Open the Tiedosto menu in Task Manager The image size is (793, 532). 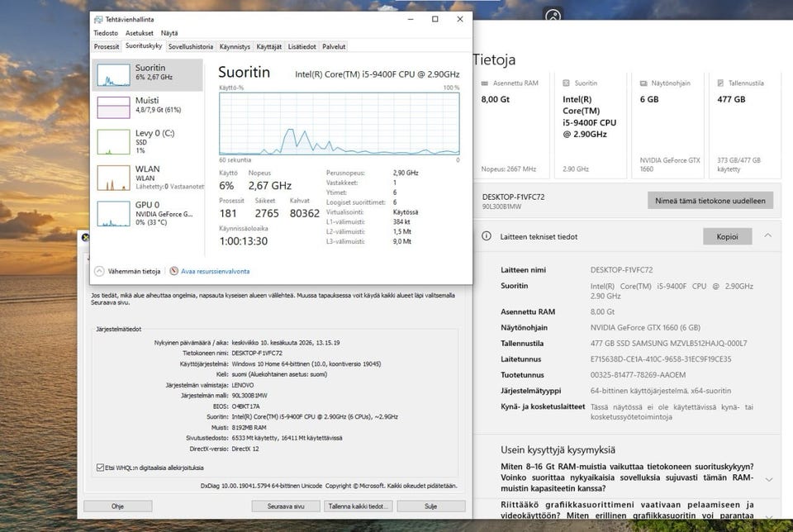(106, 33)
